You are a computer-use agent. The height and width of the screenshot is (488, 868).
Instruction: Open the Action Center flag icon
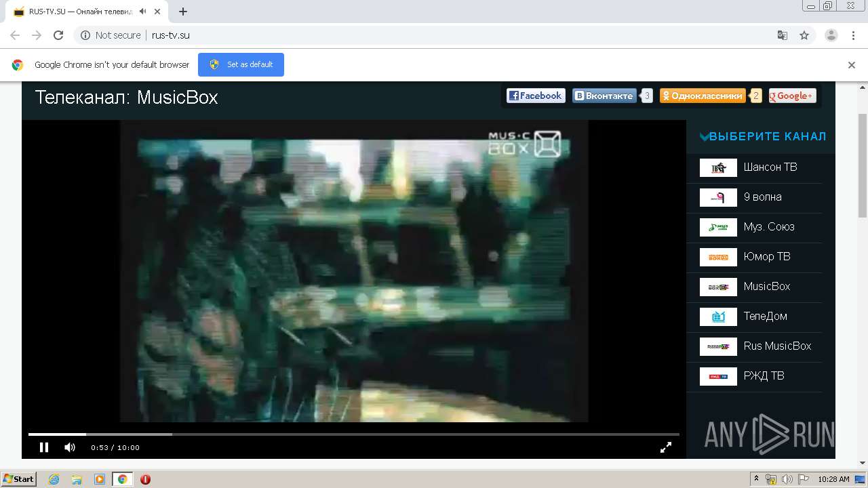[x=804, y=479]
